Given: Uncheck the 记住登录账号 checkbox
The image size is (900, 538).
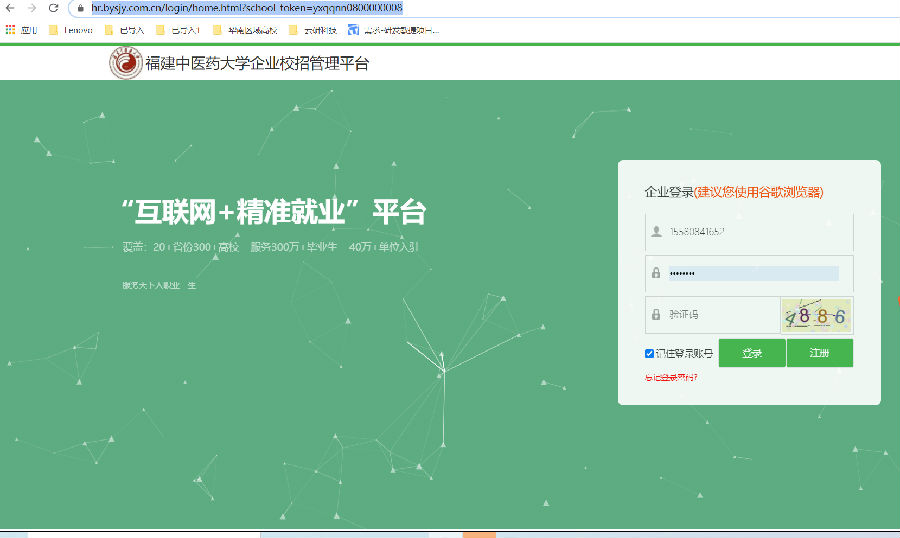Looking at the screenshot, I should tap(649, 353).
